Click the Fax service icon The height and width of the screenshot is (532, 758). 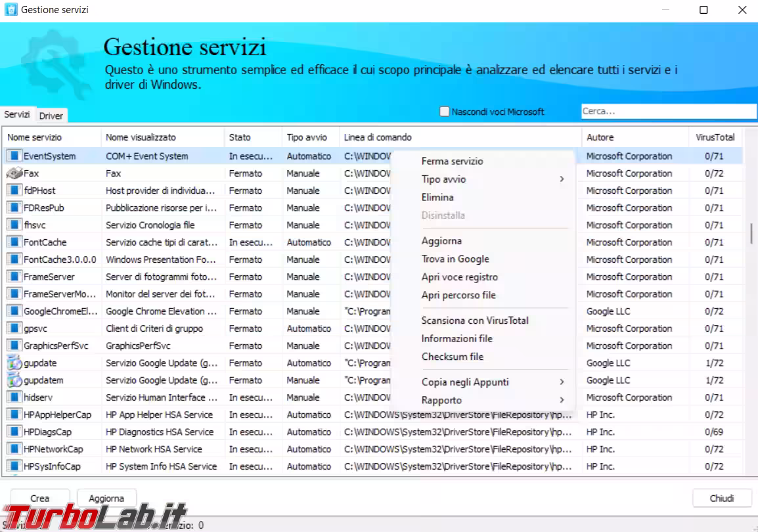[14, 173]
